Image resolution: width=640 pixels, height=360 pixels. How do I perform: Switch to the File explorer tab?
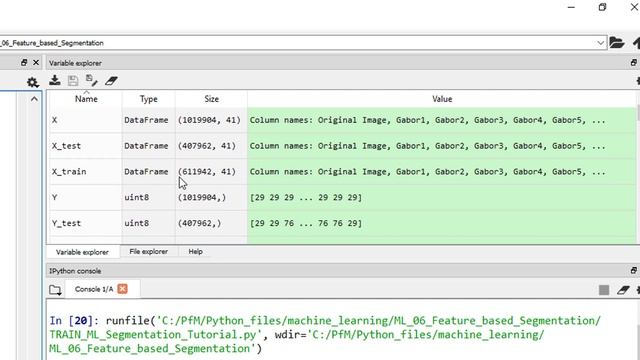coord(149,251)
